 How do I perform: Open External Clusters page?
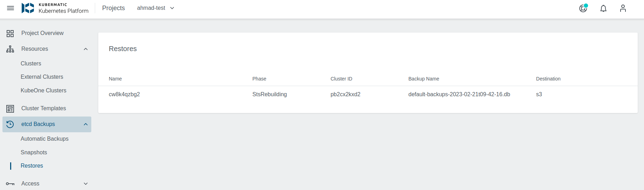42,77
